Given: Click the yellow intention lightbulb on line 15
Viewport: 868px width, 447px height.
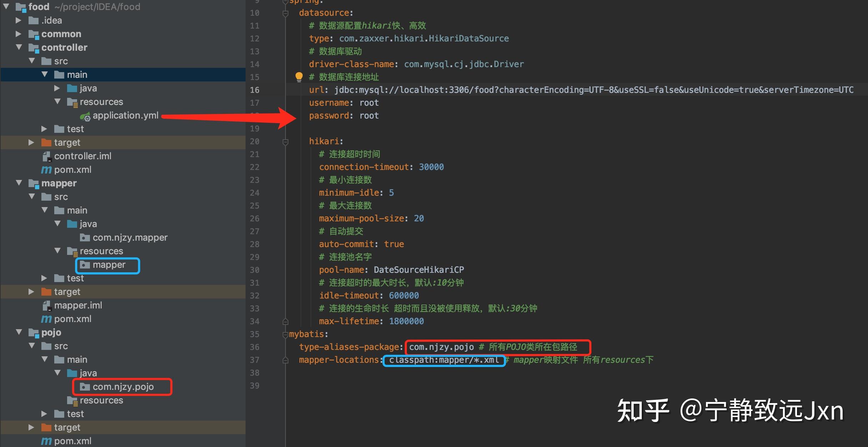Looking at the screenshot, I should tap(299, 77).
